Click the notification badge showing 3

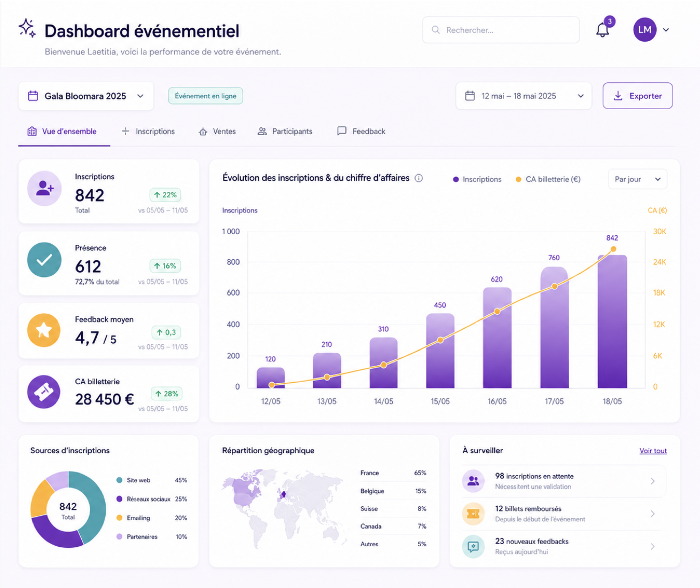pos(610,21)
